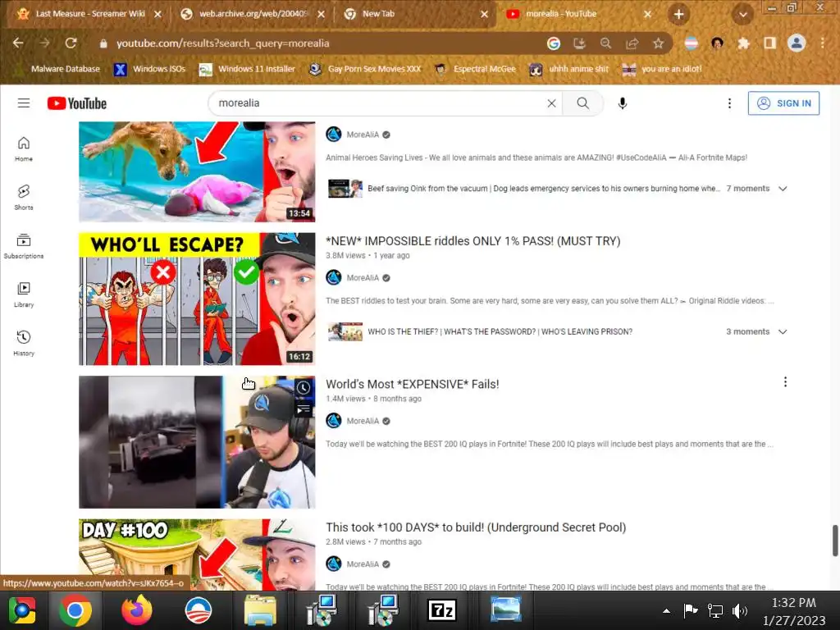
Task: Open the tab search dropdown arrow
Action: [742, 15]
